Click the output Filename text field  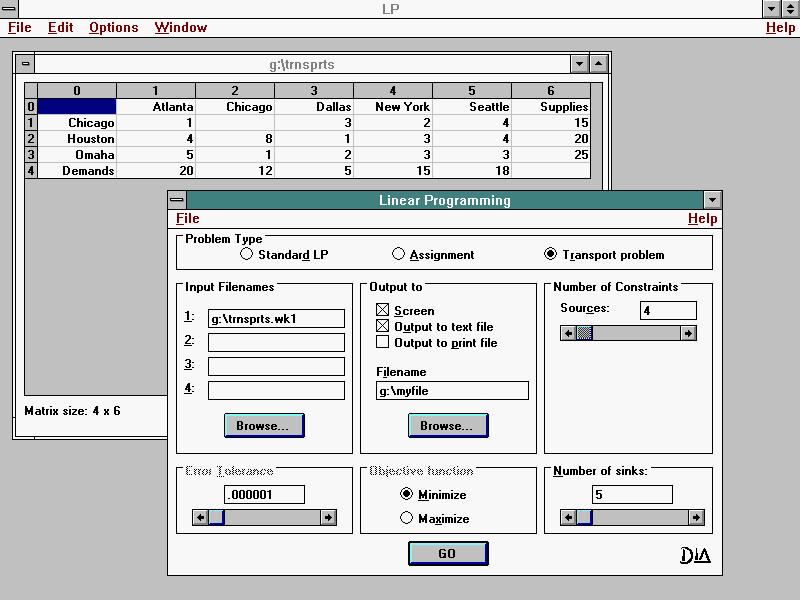[452, 391]
